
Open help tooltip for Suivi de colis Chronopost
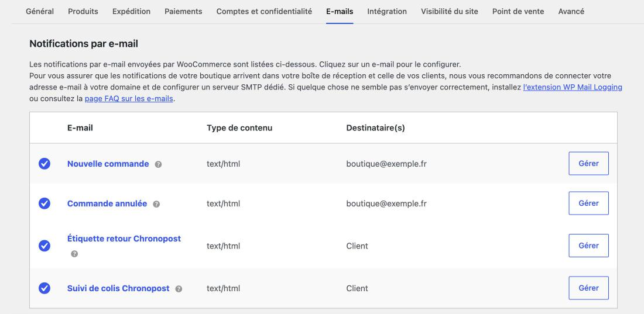pos(179,289)
